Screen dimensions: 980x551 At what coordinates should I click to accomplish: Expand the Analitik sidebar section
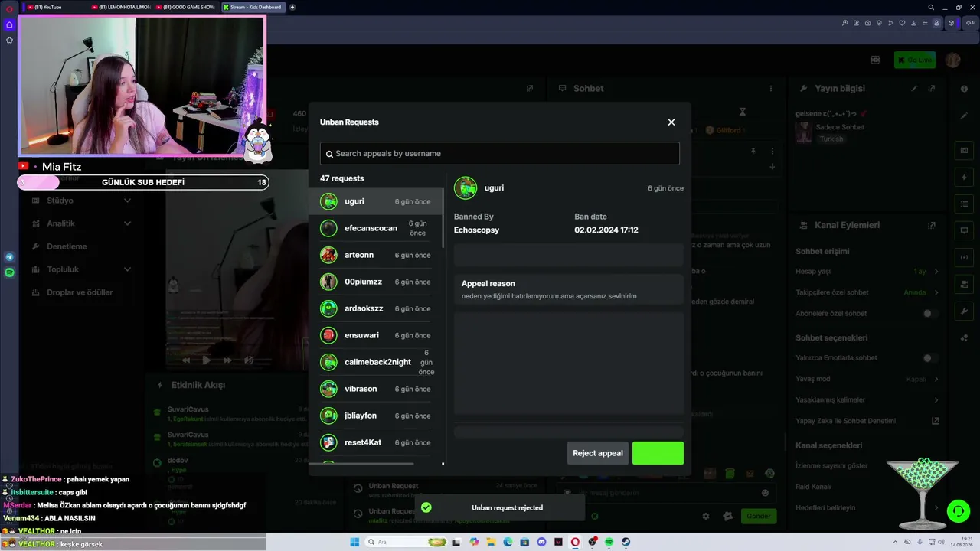click(81, 223)
